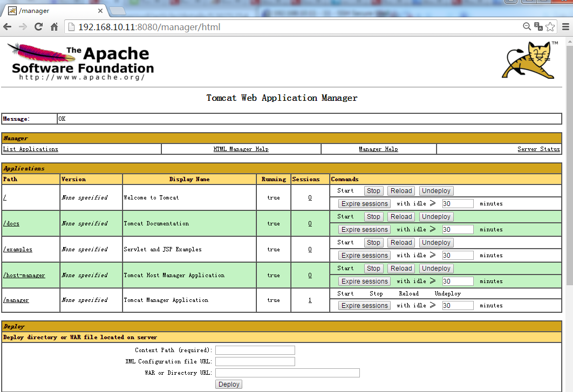Open the / root application path link
This screenshot has height=392, width=573.
coord(5,198)
